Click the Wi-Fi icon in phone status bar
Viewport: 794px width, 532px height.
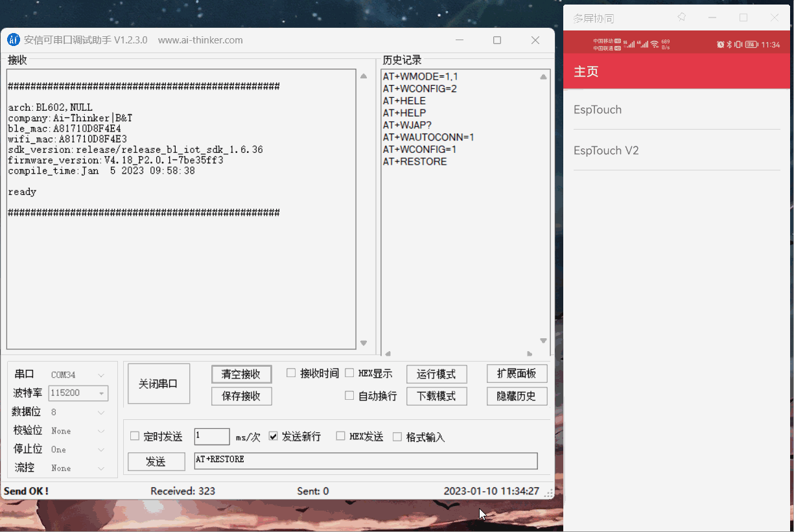[655, 45]
